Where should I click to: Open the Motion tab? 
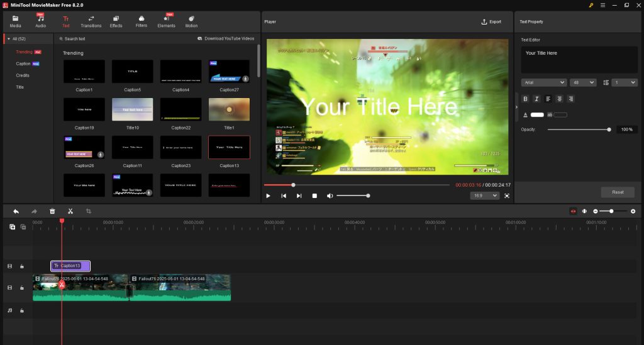[191, 21]
